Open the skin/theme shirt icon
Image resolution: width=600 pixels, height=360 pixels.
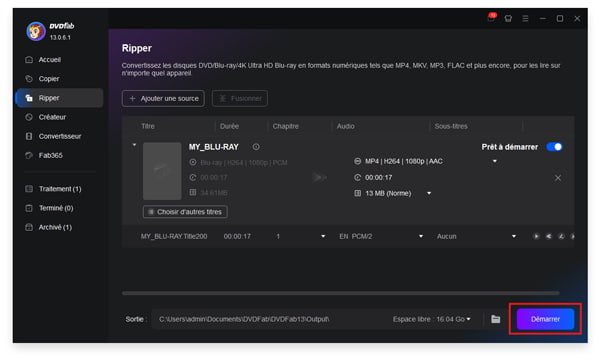(x=508, y=18)
